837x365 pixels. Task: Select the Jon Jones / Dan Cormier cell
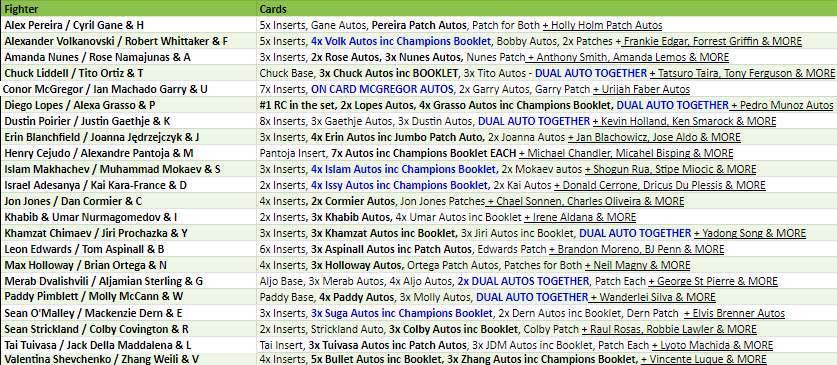(x=128, y=201)
